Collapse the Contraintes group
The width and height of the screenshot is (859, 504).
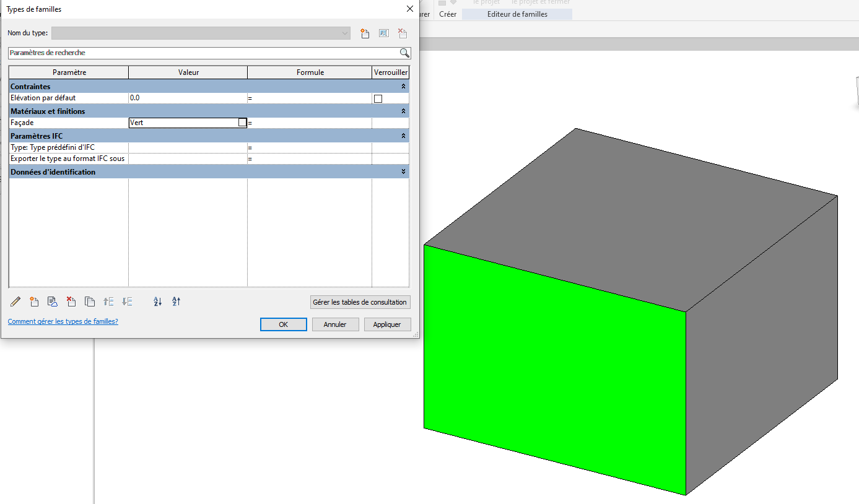[x=403, y=87]
